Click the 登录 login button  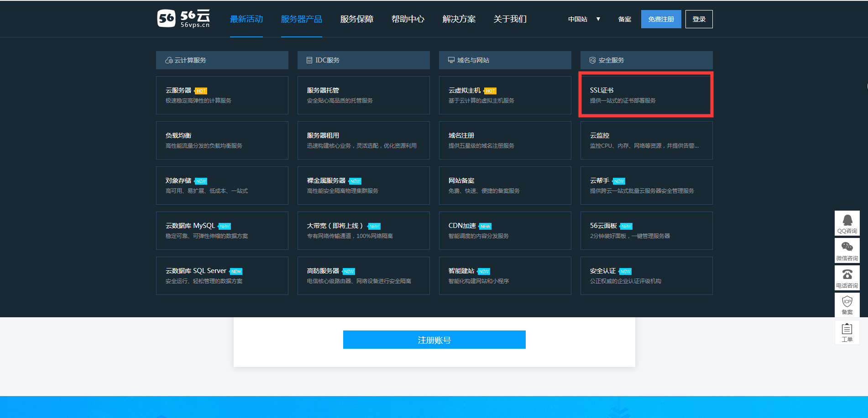[699, 19]
